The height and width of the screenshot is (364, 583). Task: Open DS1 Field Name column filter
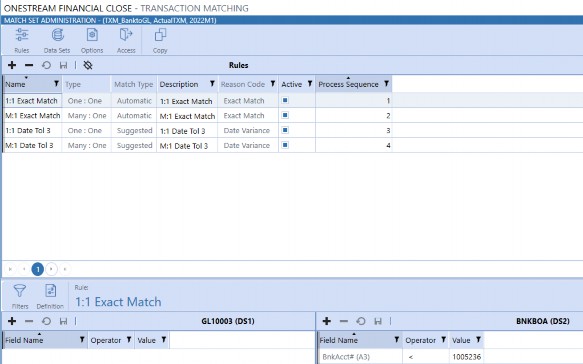click(82, 339)
